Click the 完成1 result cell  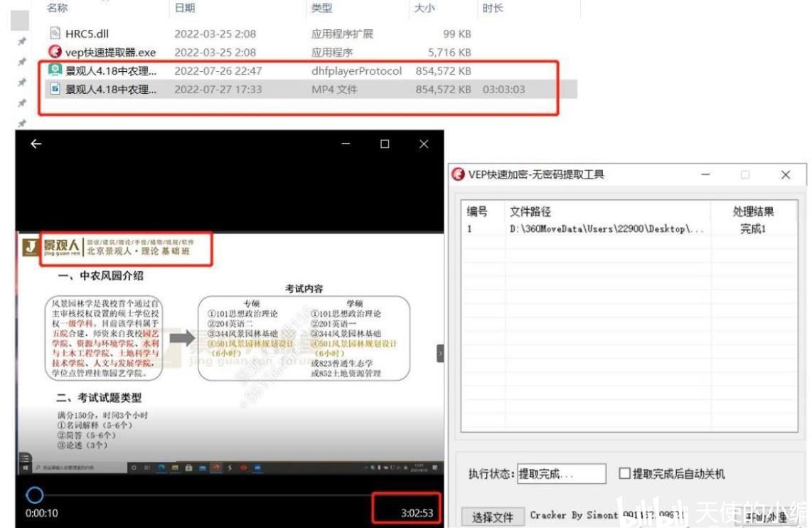click(x=752, y=228)
